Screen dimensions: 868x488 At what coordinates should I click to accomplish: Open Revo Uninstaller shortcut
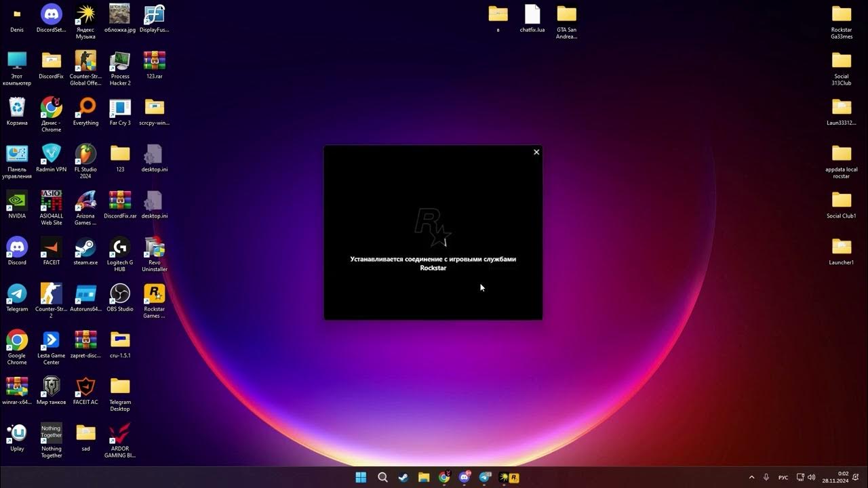(155, 254)
